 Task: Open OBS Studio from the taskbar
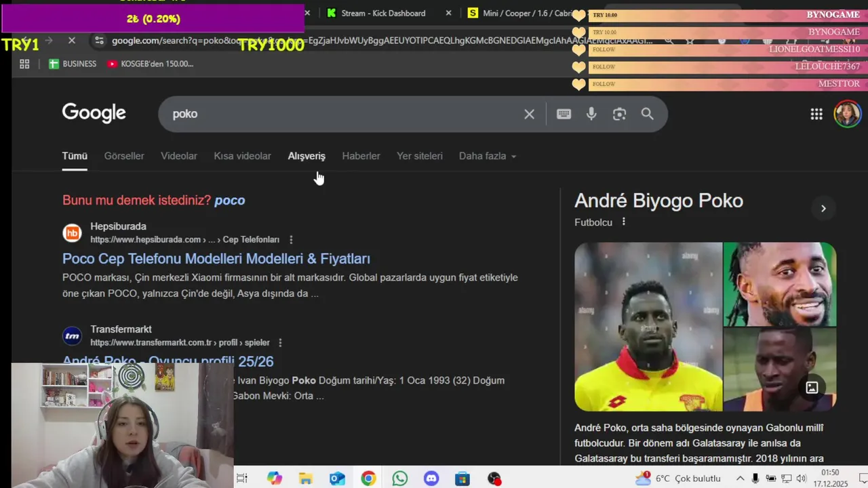[x=494, y=479]
